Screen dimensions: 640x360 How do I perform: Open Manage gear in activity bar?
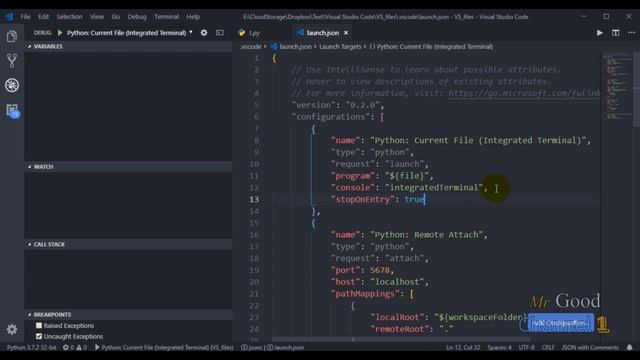[12, 329]
